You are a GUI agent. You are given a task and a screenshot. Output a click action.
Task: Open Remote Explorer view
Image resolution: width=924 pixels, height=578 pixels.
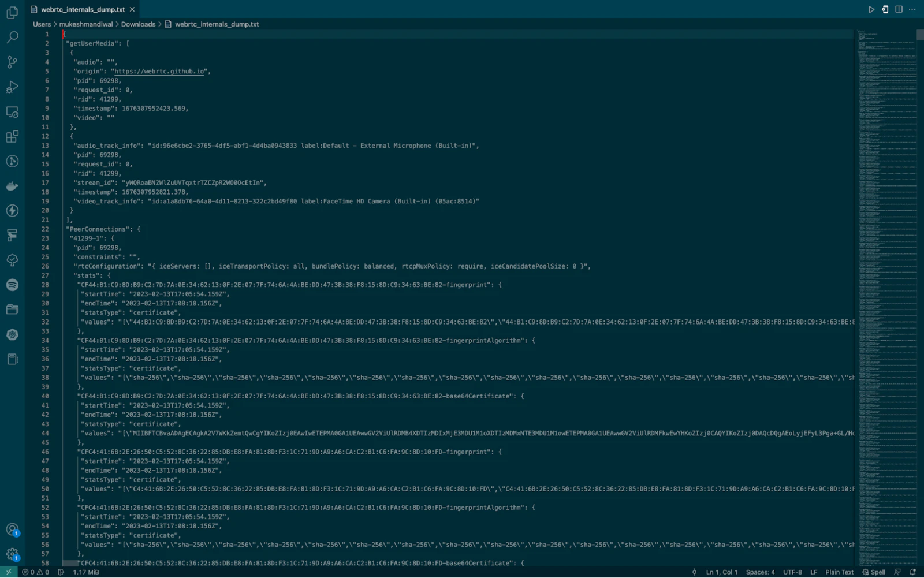(x=12, y=111)
